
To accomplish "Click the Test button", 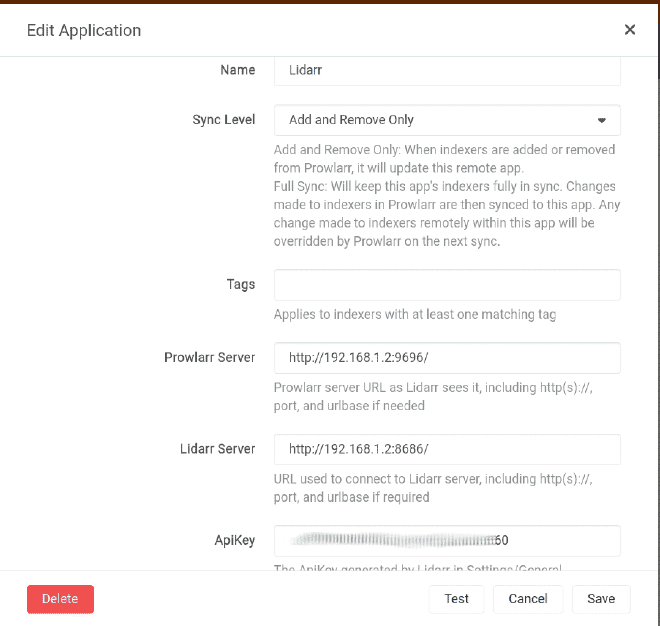I will (x=456, y=599).
